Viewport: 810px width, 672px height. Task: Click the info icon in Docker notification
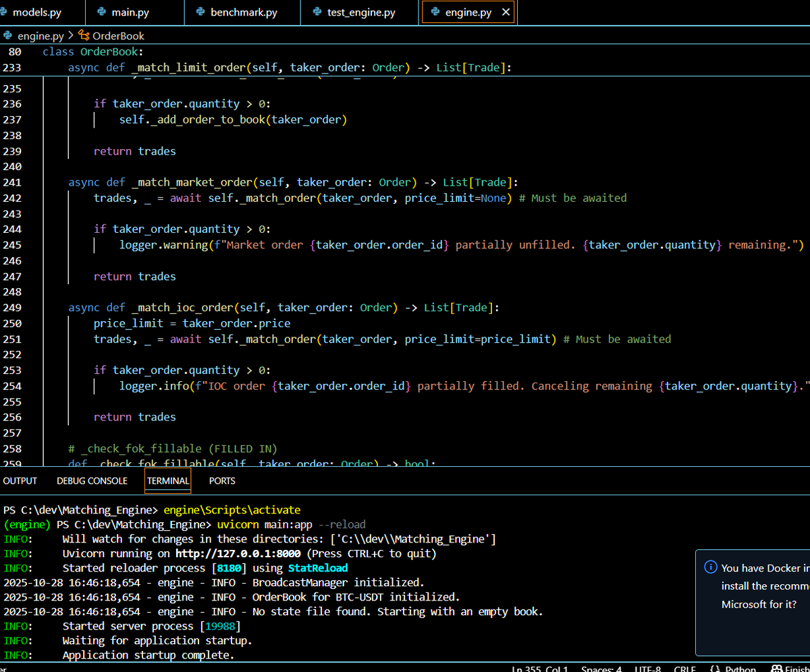710,567
